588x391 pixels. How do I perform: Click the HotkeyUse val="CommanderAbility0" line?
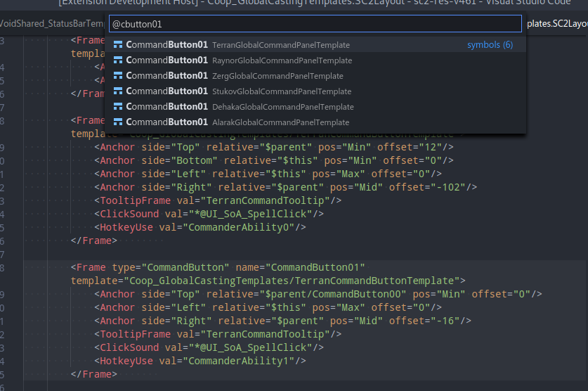tap(200, 227)
